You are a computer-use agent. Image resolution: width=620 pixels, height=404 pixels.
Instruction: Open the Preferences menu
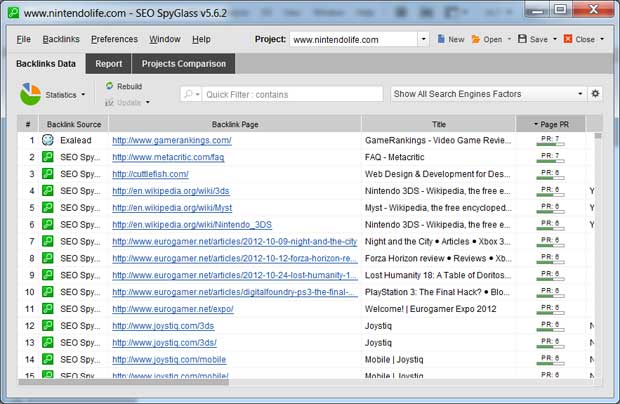pyautogui.click(x=114, y=39)
